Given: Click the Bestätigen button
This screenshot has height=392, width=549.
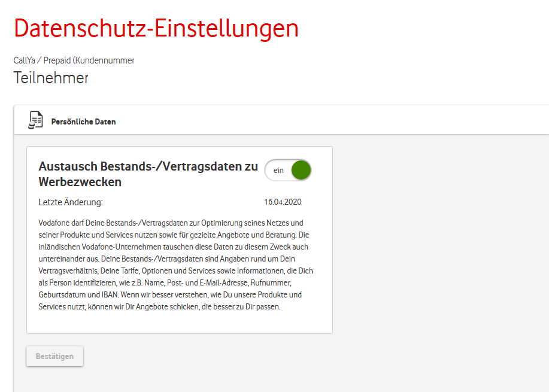Looking at the screenshot, I should (x=54, y=356).
